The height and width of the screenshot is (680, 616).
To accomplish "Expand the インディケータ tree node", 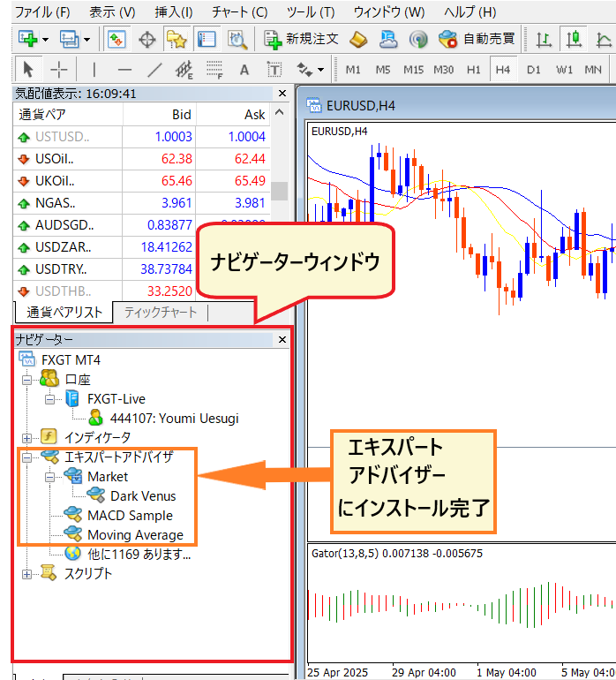I will coord(26,438).
